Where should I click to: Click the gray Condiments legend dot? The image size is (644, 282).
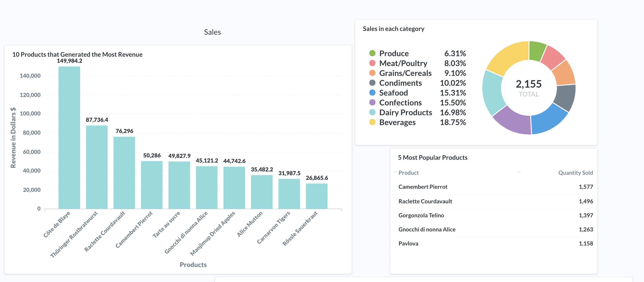pyautogui.click(x=372, y=83)
